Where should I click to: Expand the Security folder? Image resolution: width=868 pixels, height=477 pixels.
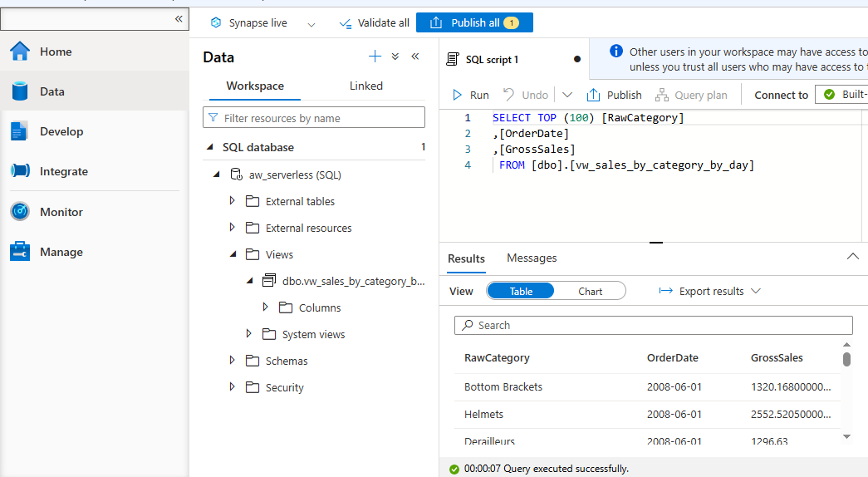point(232,386)
